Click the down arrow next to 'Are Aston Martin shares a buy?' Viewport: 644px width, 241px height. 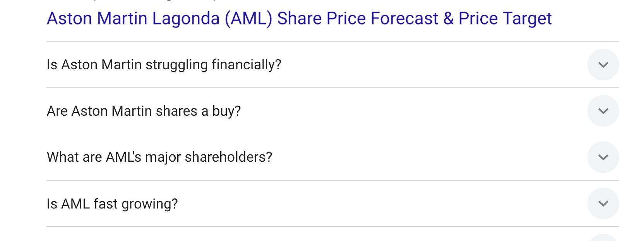tap(603, 111)
